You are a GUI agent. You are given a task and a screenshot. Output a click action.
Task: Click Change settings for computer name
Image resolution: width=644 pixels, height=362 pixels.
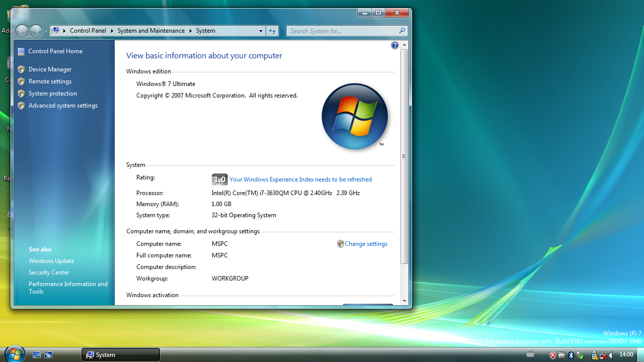[x=366, y=244]
